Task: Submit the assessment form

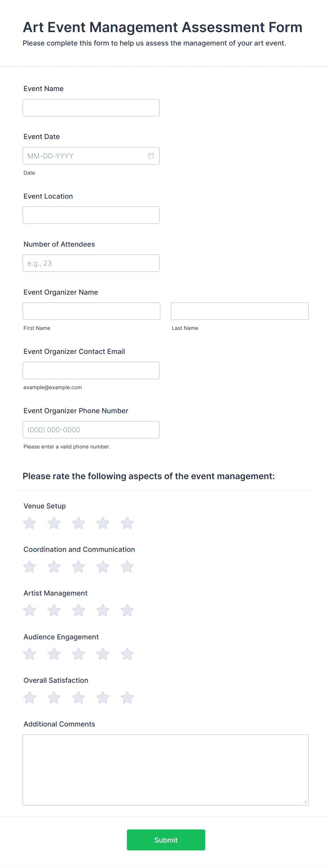Action: coord(166,840)
